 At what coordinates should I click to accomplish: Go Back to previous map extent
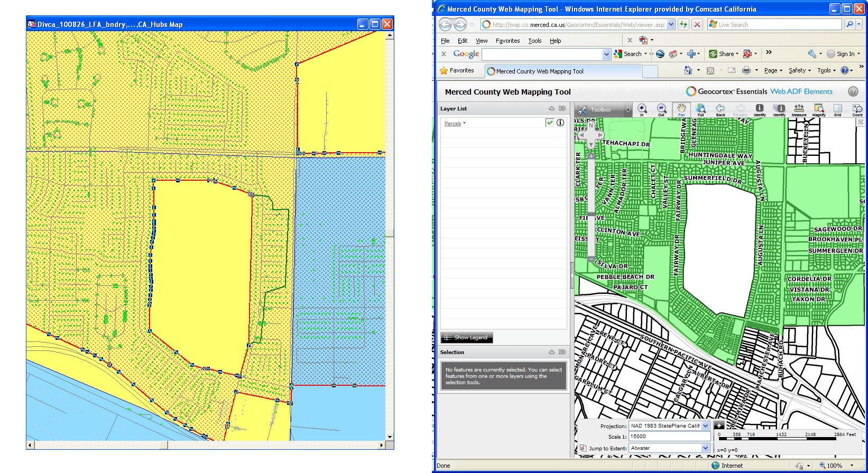point(720,109)
